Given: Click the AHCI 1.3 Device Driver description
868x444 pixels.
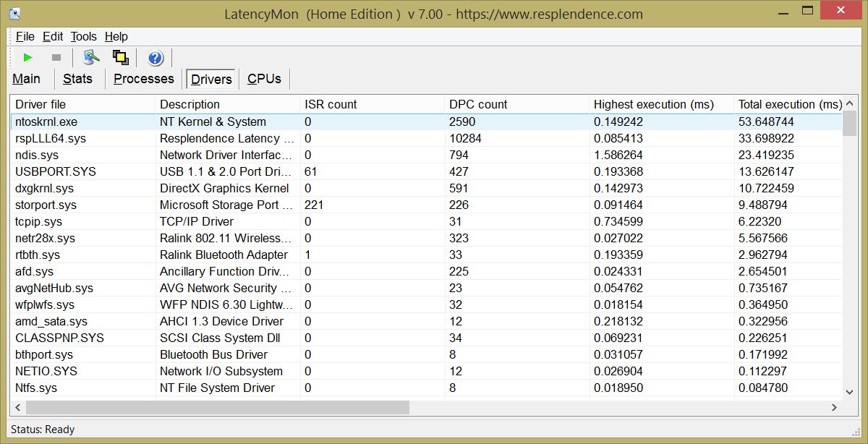Looking at the screenshot, I should tap(221, 321).
